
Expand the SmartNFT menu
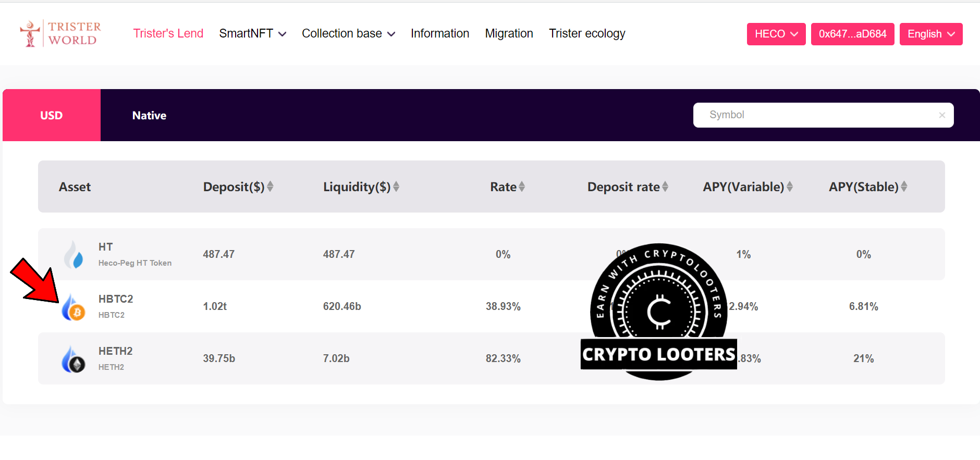[253, 34]
